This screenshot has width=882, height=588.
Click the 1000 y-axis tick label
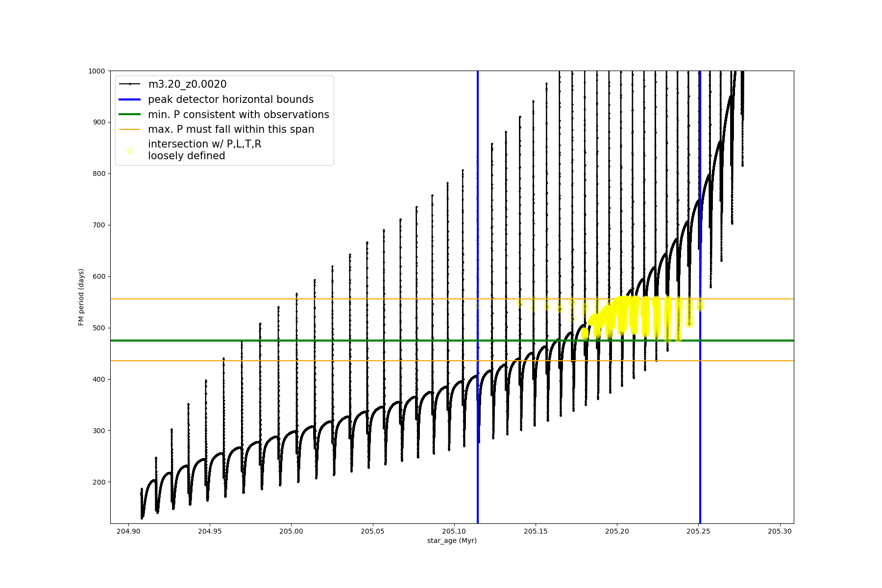97,71
